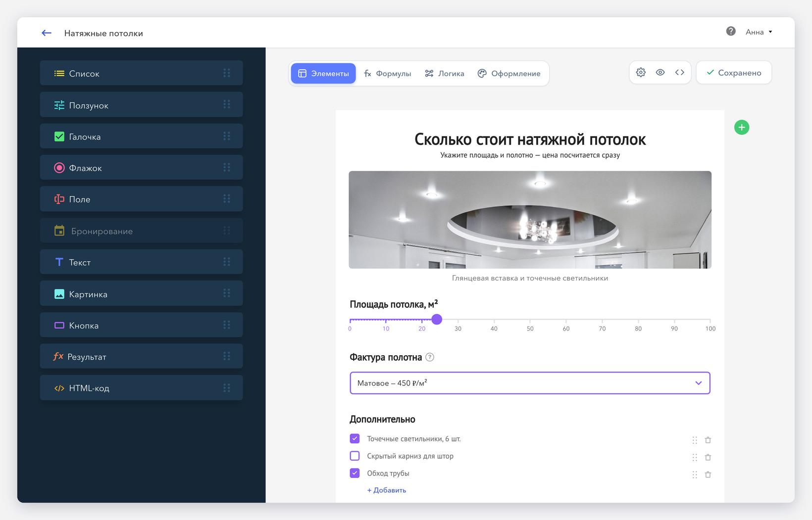Click the title Сколько стоит натяжной потолок
Viewport: 812px width, 520px height.
click(x=530, y=140)
